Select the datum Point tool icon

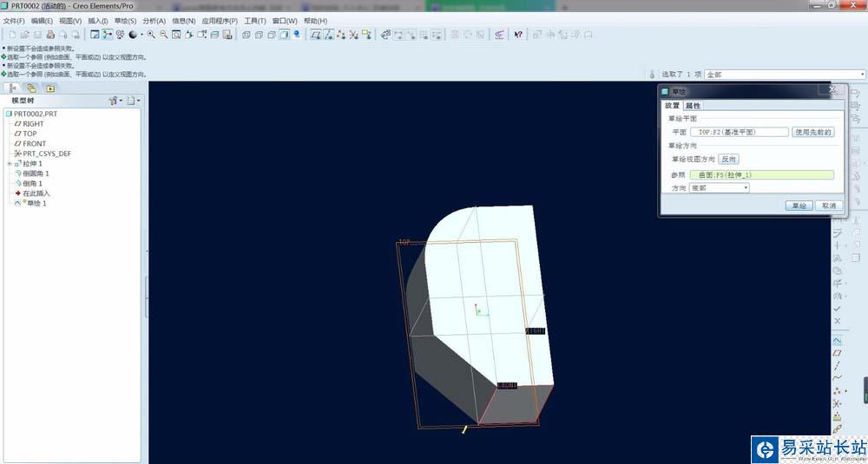point(837,391)
